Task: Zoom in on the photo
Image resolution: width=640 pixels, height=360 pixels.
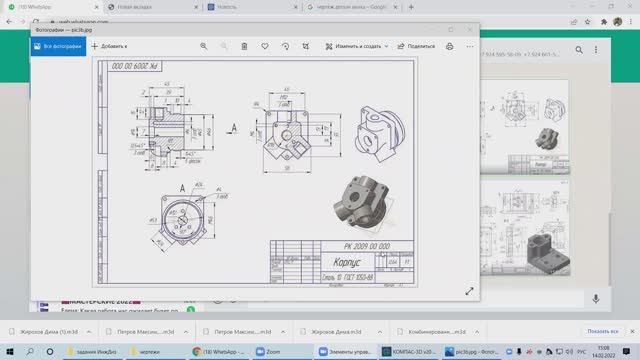Action: pos(204,47)
